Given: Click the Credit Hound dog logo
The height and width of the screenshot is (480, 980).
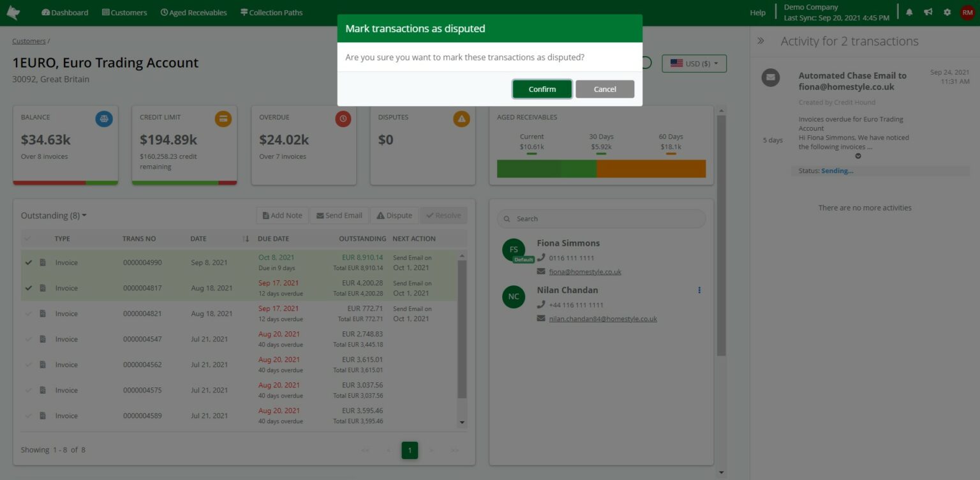Looking at the screenshot, I should [x=14, y=11].
